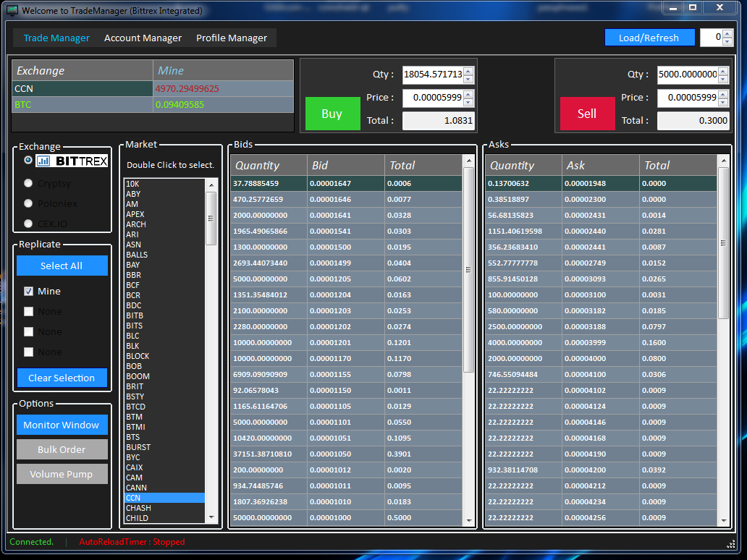
Task: Click the Bids table scroll down arrow
Action: [x=469, y=520]
